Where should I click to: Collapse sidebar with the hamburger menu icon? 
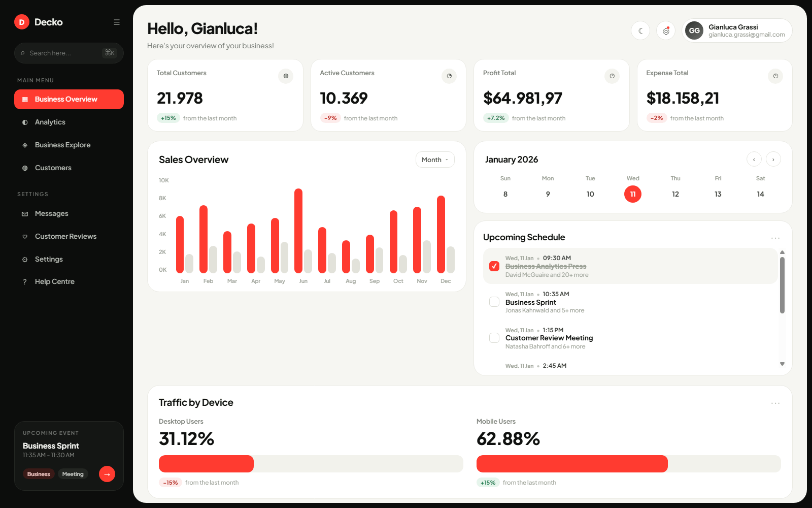coord(117,22)
